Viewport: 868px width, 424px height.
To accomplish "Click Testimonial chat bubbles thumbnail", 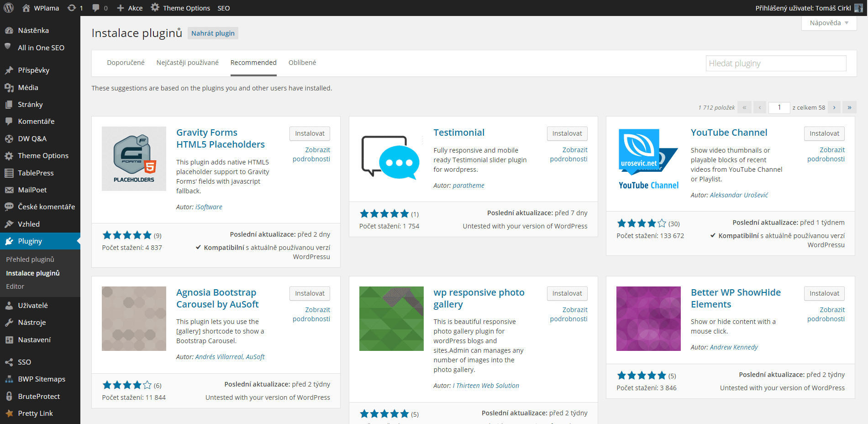I will [391, 159].
